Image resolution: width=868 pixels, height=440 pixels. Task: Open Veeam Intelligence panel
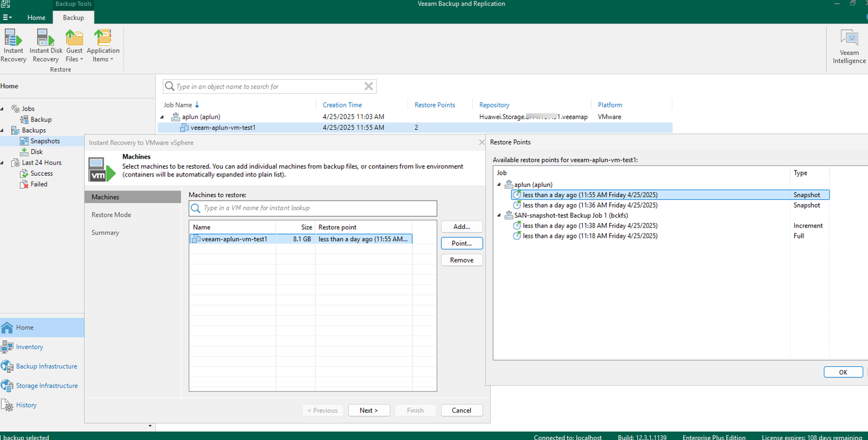point(849,47)
